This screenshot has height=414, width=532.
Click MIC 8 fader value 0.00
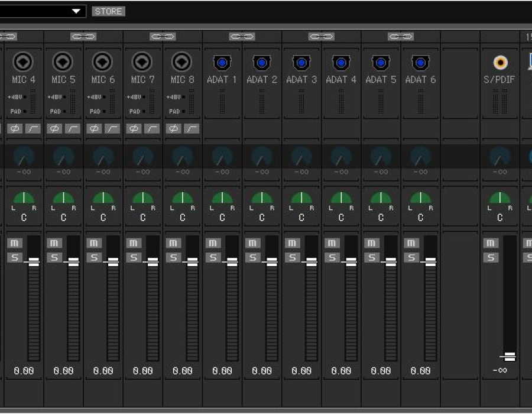pos(183,371)
